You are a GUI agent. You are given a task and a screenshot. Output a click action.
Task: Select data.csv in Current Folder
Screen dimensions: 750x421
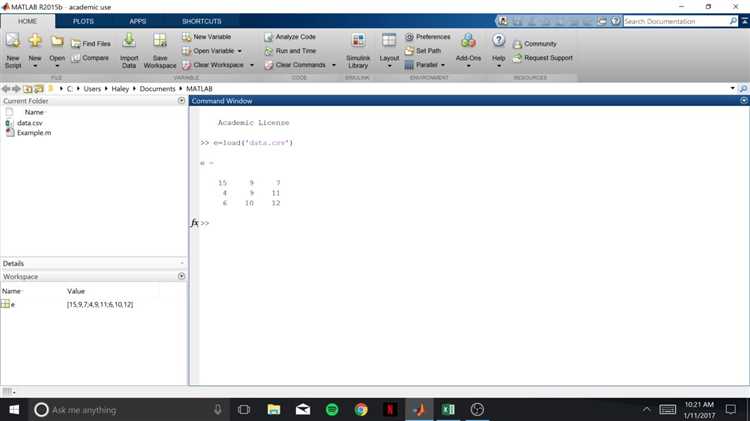pyautogui.click(x=30, y=123)
